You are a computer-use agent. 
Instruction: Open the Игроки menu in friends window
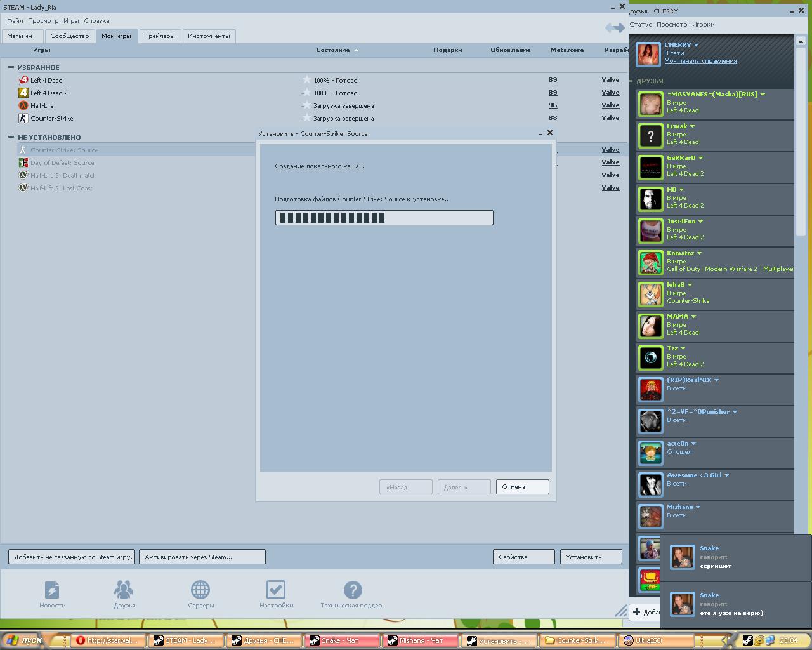click(703, 25)
